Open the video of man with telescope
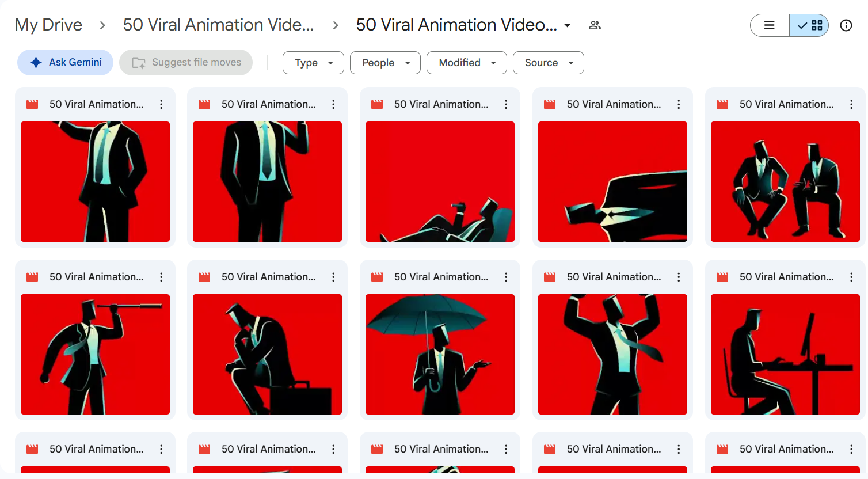Viewport: 868px width, 479px height. click(x=95, y=354)
